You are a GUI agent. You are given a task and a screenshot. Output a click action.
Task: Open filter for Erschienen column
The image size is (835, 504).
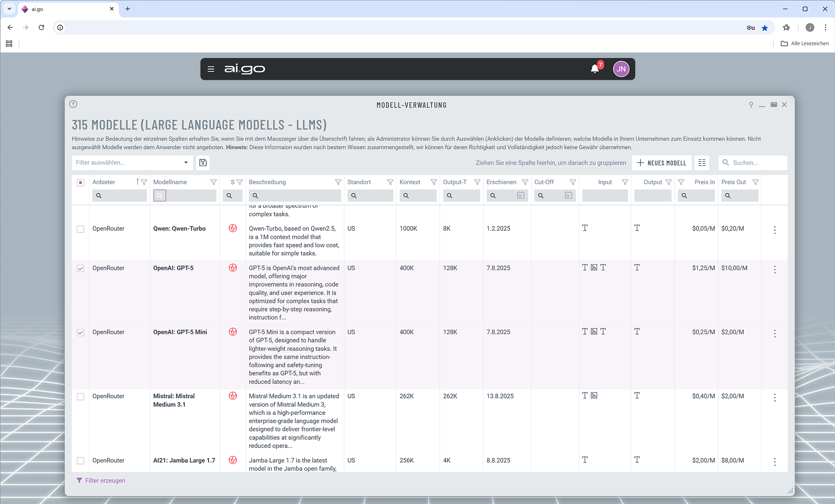point(525,182)
